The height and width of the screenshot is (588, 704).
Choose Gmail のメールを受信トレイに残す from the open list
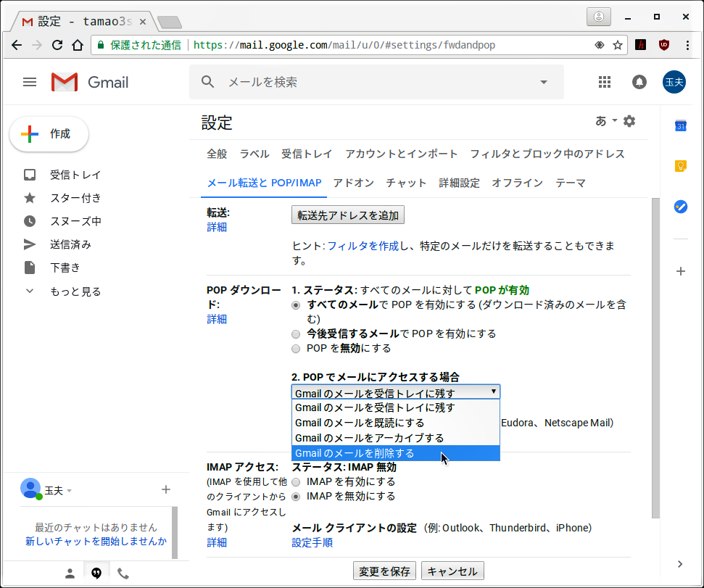coord(396,407)
